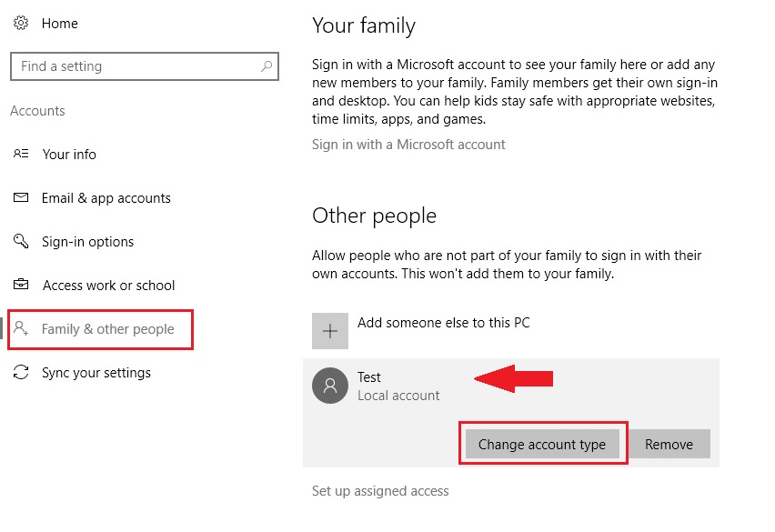Image resolution: width=775 pixels, height=532 pixels.
Task: Click Sign in with a Microsoft account link
Action: 408,145
